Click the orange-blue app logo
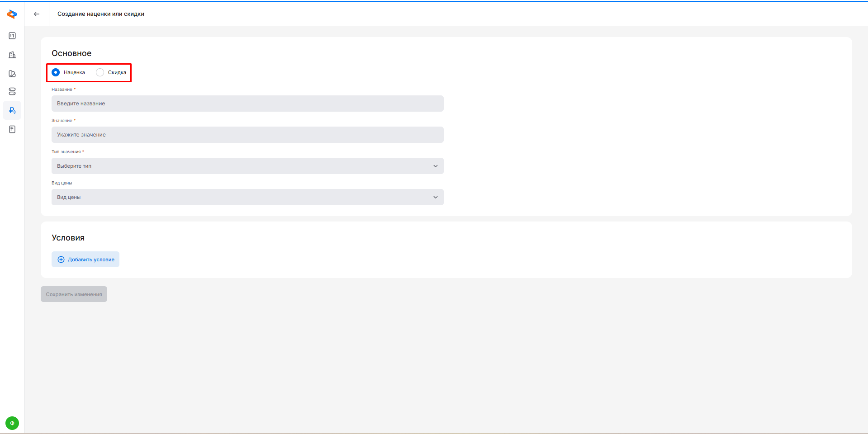The image size is (868, 434). click(x=12, y=14)
